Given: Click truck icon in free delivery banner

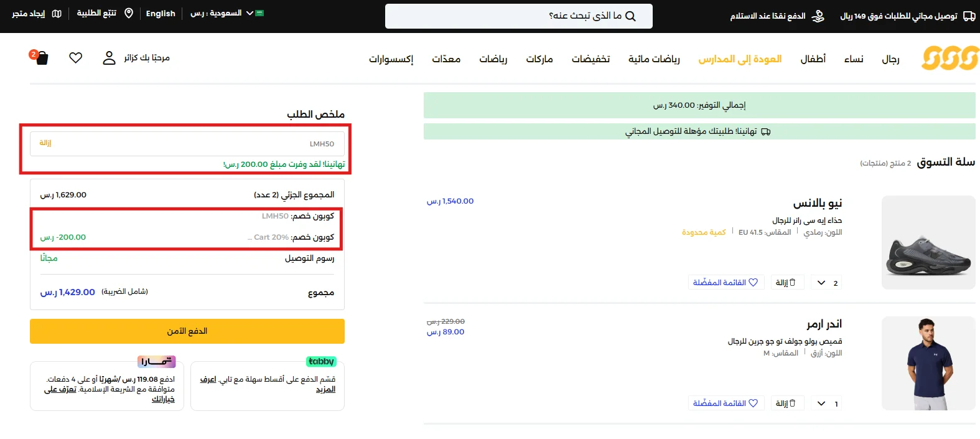Looking at the screenshot, I should coord(766,131).
